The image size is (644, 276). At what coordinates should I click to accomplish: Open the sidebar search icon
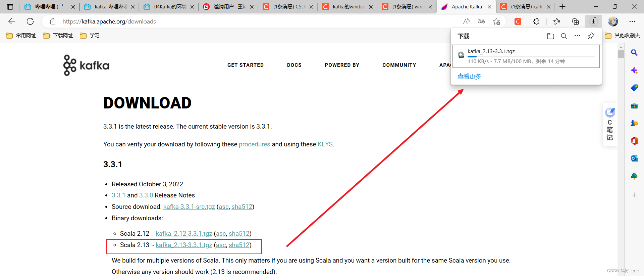coord(634,53)
